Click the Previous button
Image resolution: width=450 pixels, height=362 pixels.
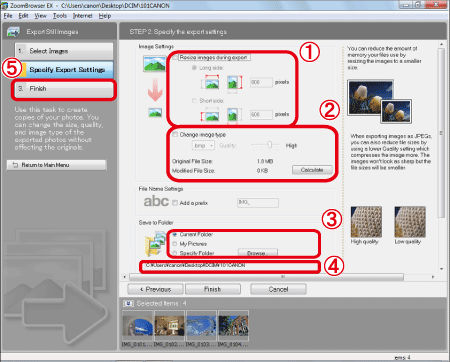[x=155, y=289]
